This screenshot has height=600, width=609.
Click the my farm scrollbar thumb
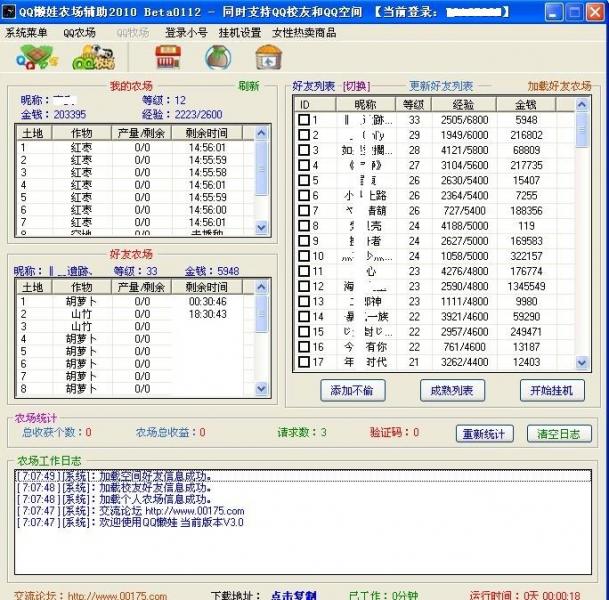click(x=261, y=169)
